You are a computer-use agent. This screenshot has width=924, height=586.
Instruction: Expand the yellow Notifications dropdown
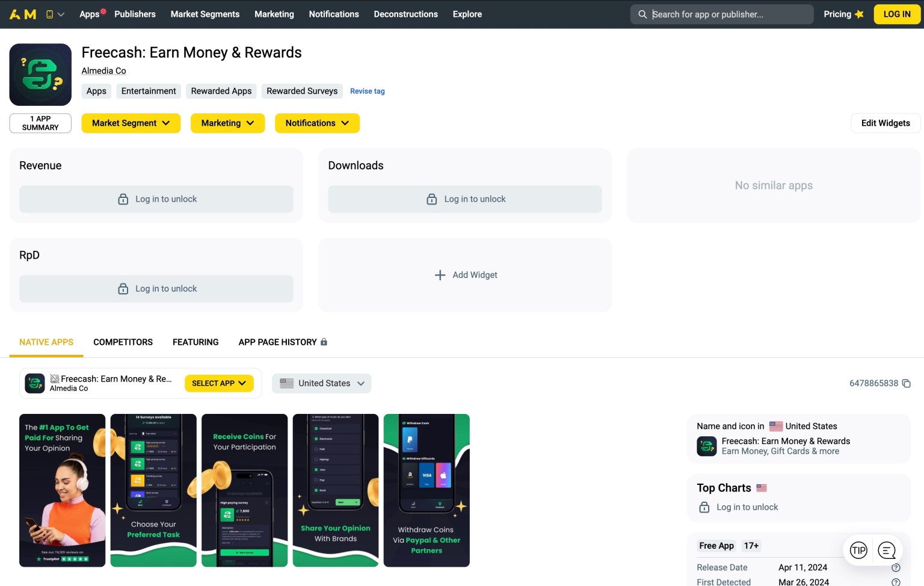point(317,123)
